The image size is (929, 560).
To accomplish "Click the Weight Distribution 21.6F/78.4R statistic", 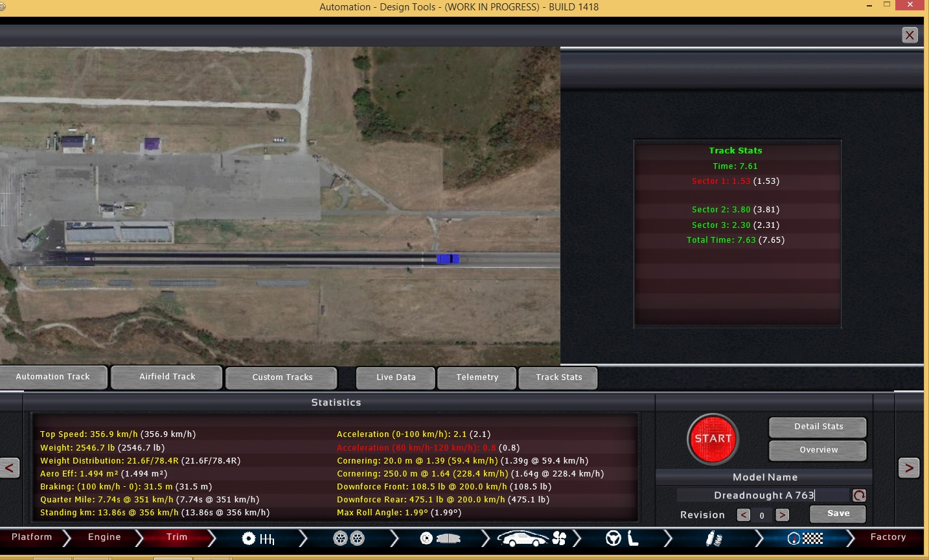I will (140, 461).
